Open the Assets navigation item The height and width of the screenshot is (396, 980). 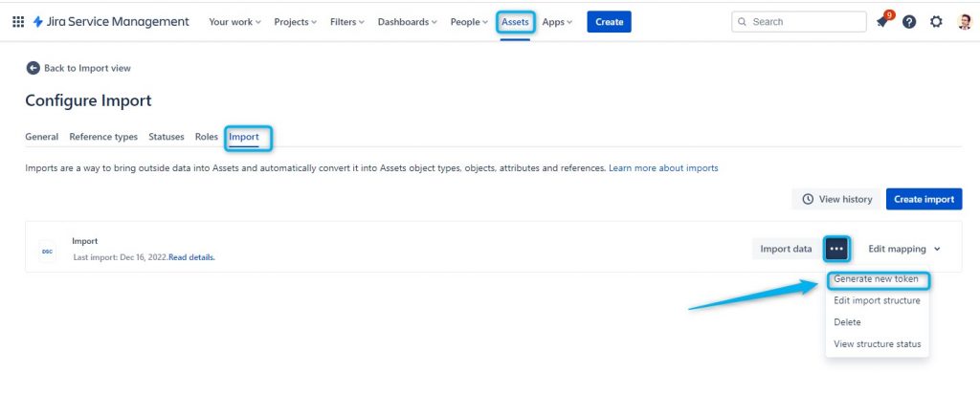516,22
